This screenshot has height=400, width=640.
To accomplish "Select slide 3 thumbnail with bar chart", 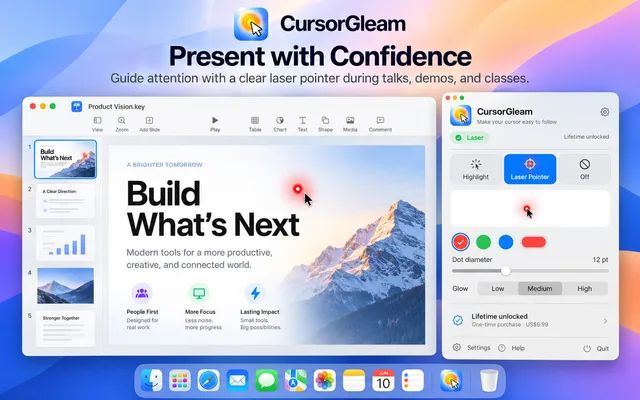I will click(65, 243).
